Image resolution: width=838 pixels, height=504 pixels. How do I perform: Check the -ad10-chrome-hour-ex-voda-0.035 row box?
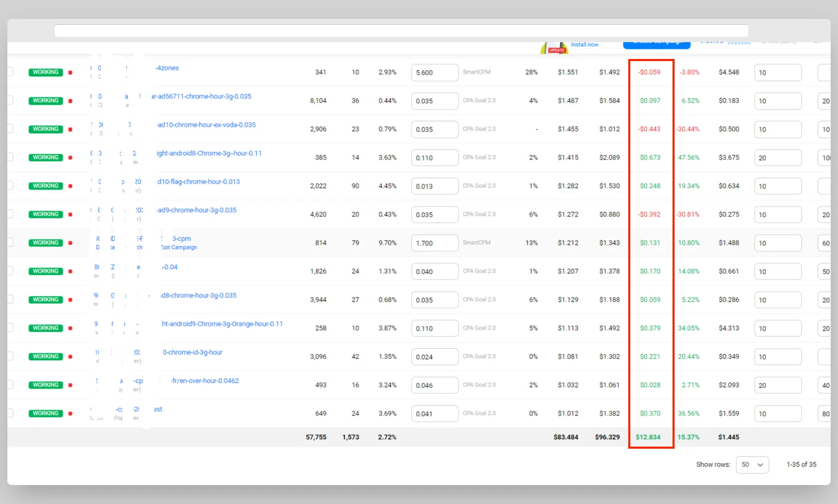click(x=10, y=129)
